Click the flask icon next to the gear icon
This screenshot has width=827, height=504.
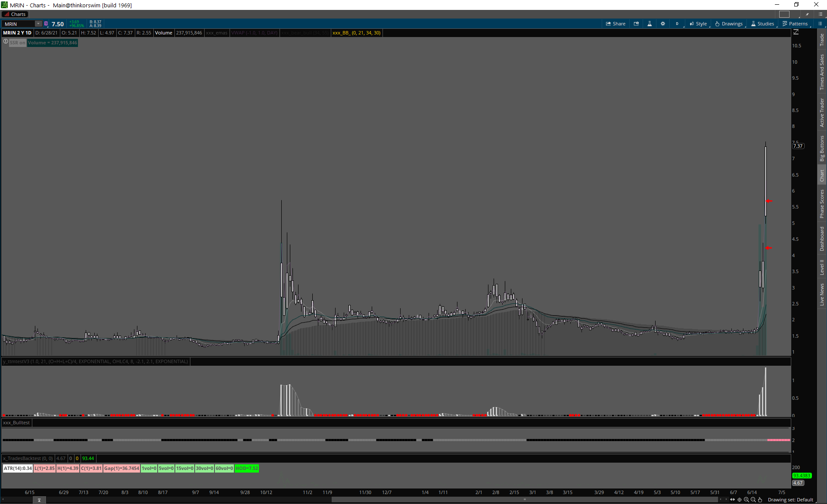(649, 24)
